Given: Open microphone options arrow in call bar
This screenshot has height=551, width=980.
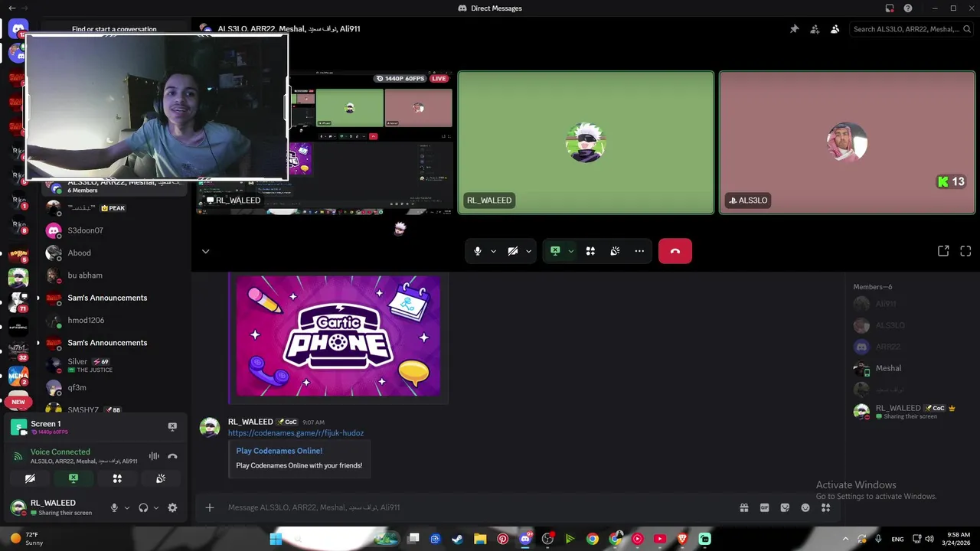Looking at the screenshot, I should tap(493, 251).
